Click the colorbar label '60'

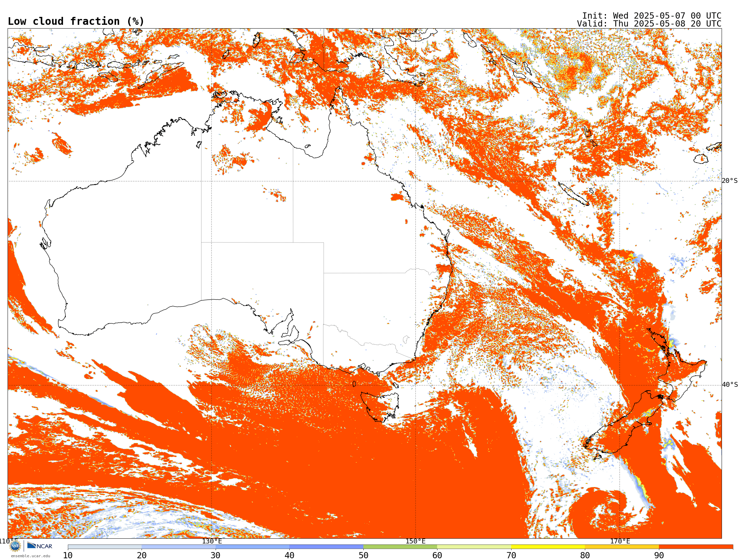point(437,555)
